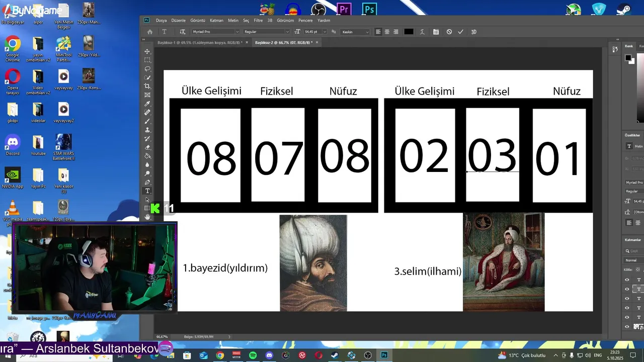Screen dimensions: 644x362
Task: Select the Path Selection tool
Action: [x=147, y=200]
